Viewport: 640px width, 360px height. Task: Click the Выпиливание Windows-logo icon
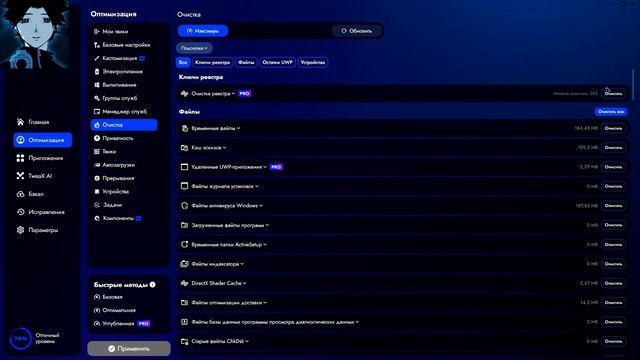pos(97,85)
